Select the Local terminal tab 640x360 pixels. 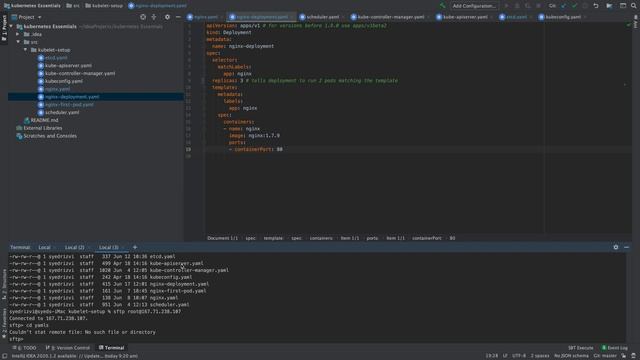(44, 247)
